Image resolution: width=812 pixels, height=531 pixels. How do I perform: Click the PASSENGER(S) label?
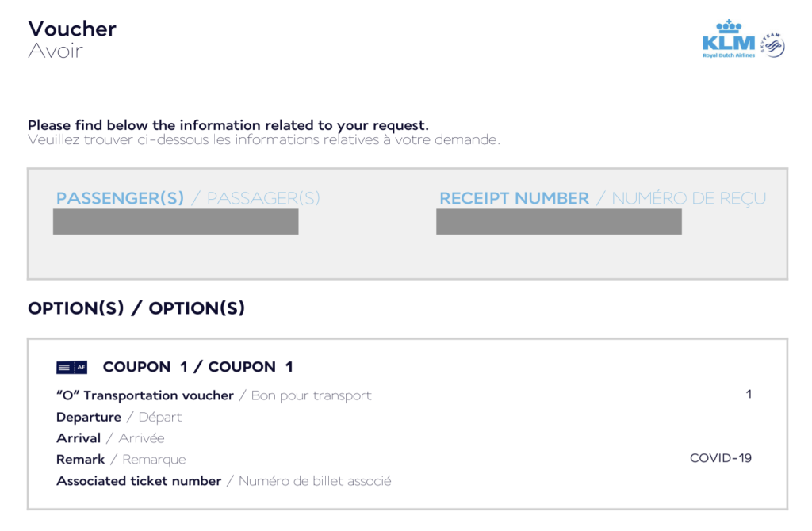click(x=120, y=198)
